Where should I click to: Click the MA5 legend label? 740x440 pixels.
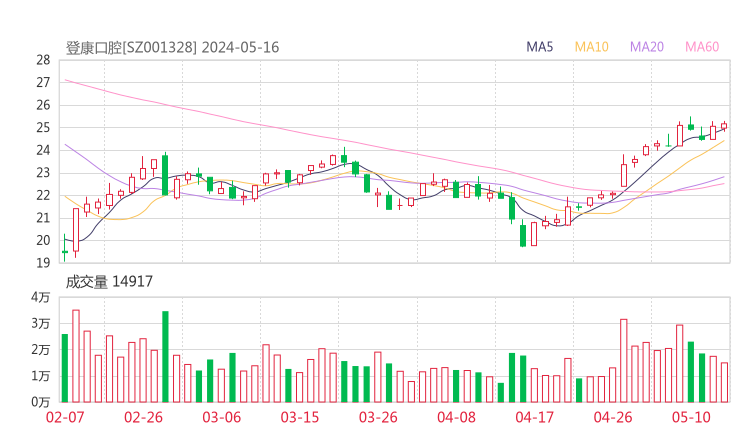(539, 47)
